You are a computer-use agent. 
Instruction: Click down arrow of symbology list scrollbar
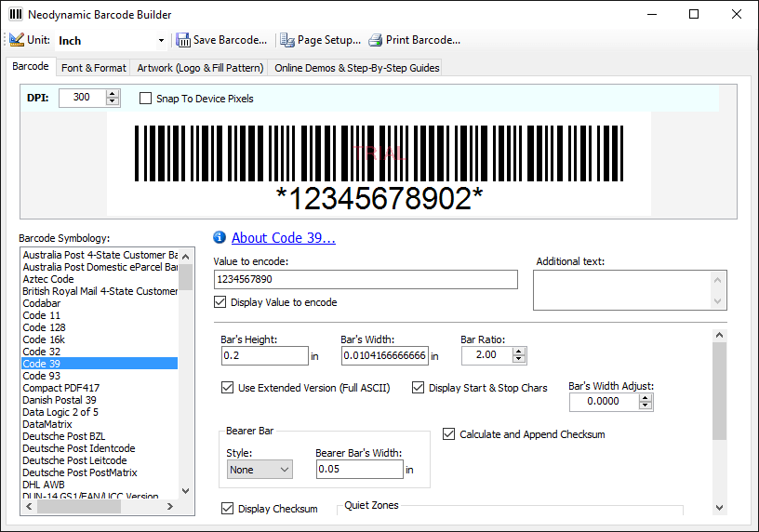pyautogui.click(x=186, y=491)
